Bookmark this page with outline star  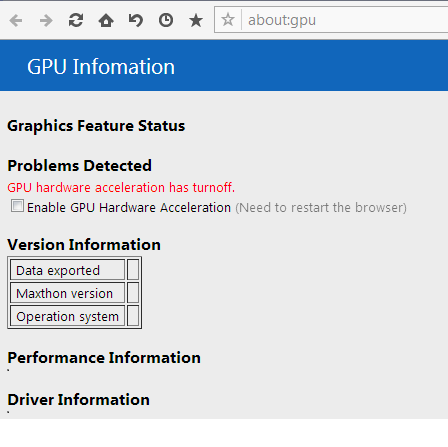(228, 20)
